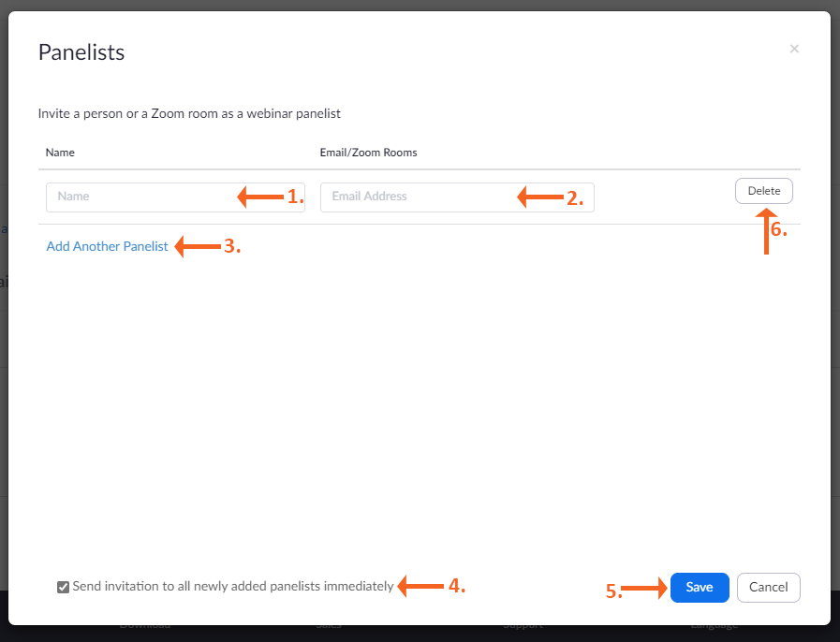Viewport: 840px width, 642px height.
Task: Click the orange arrow labeled 3
Action: pos(198,247)
